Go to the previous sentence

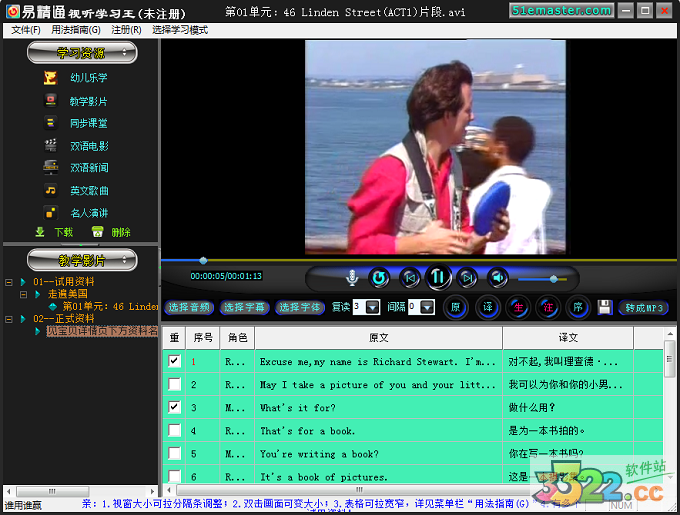point(410,278)
